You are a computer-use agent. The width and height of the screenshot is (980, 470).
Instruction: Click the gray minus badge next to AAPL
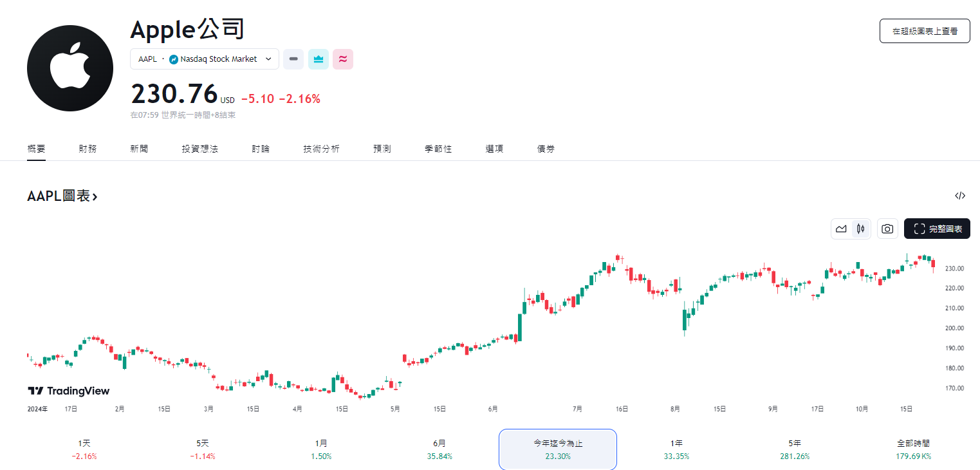click(x=293, y=59)
